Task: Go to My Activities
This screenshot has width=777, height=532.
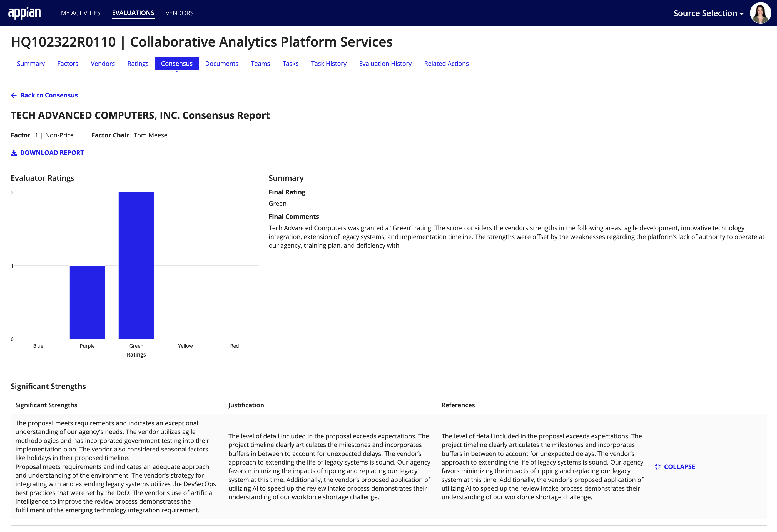Action: (81, 13)
